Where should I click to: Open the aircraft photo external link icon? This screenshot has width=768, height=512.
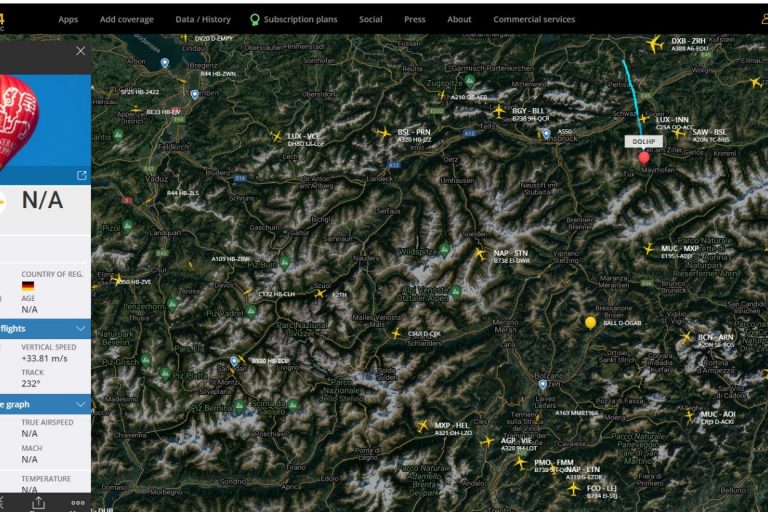tap(81, 176)
